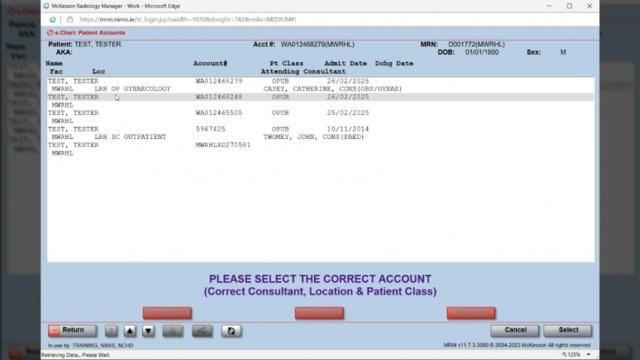Viewport: 640px width, 360px height.
Task: Click LRH OP GYNAECOLOGY location text
Action: tap(133, 89)
